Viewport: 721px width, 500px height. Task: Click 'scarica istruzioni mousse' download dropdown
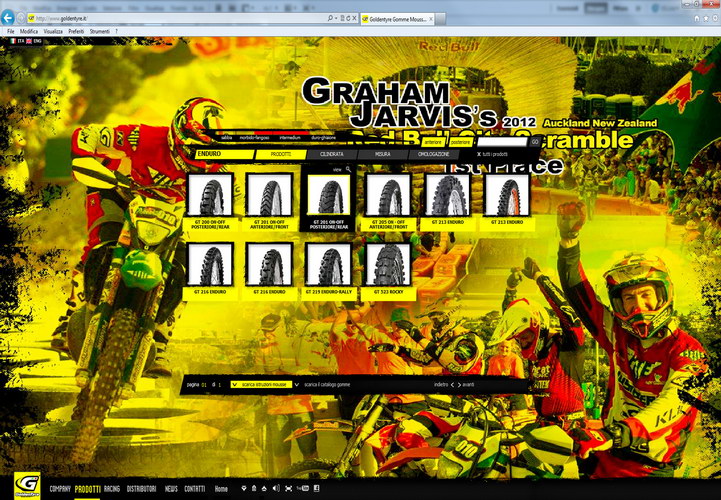pyautogui.click(x=261, y=385)
